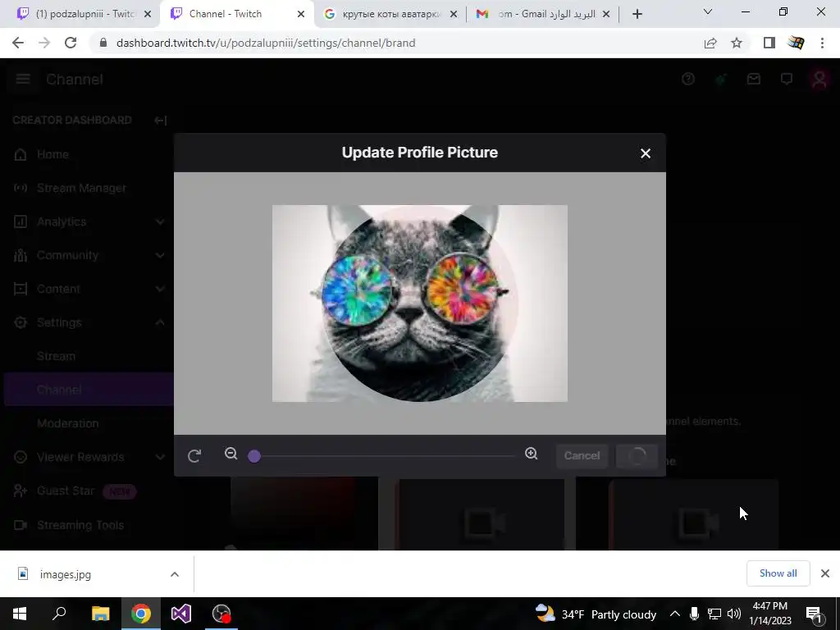The height and width of the screenshot is (630, 840).
Task: Close the Update Profile Picture dialog
Action: coord(645,153)
